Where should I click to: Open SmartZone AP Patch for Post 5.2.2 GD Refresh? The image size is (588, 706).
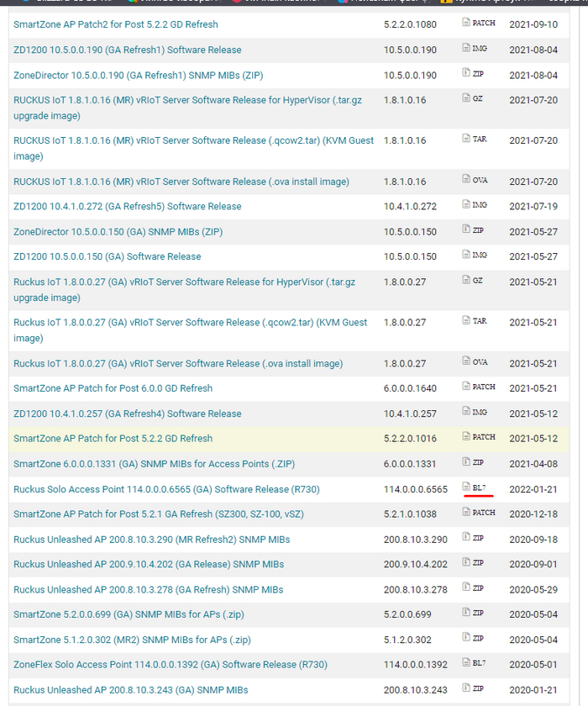[113, 439]
